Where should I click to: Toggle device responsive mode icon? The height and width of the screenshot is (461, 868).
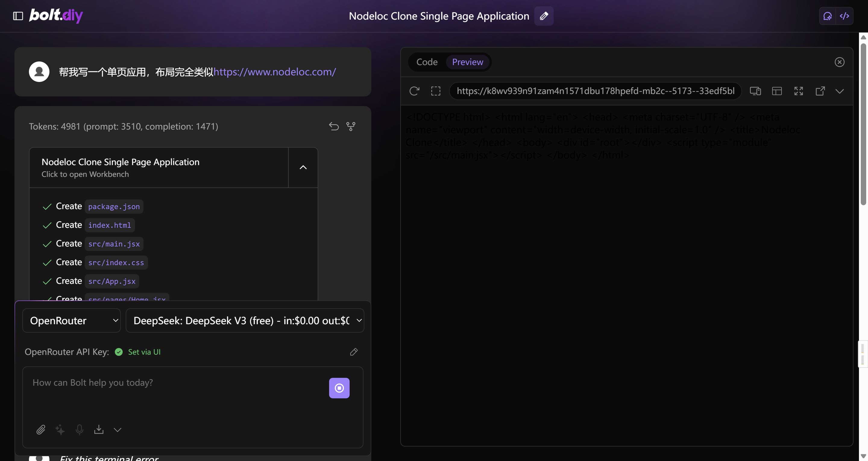(755, 91)
